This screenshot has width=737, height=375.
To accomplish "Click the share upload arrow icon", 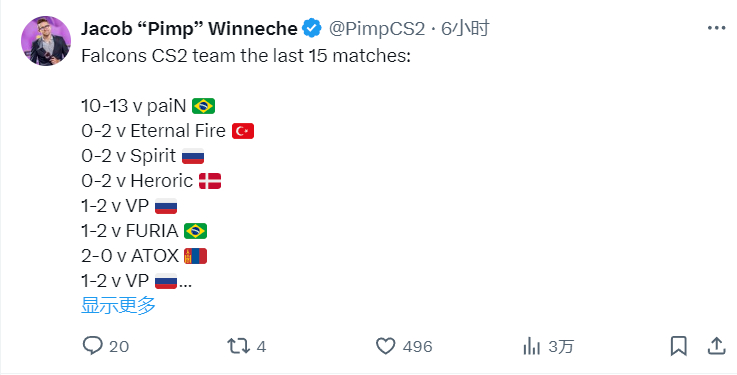I will 716,346.
